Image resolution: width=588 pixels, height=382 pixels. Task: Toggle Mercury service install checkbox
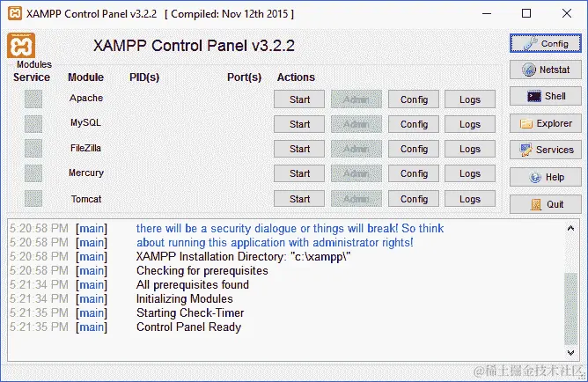33,173
